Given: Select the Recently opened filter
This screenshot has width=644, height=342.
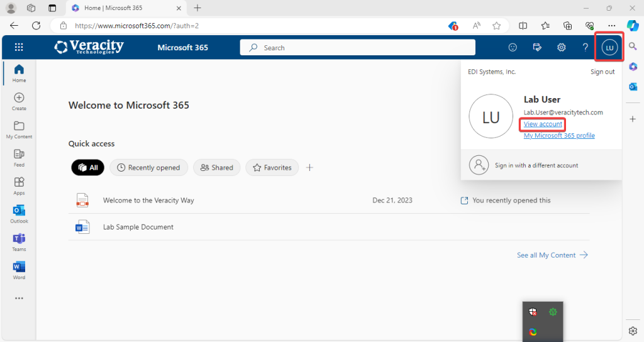Looking at the screenshot, I should point(148,168).
